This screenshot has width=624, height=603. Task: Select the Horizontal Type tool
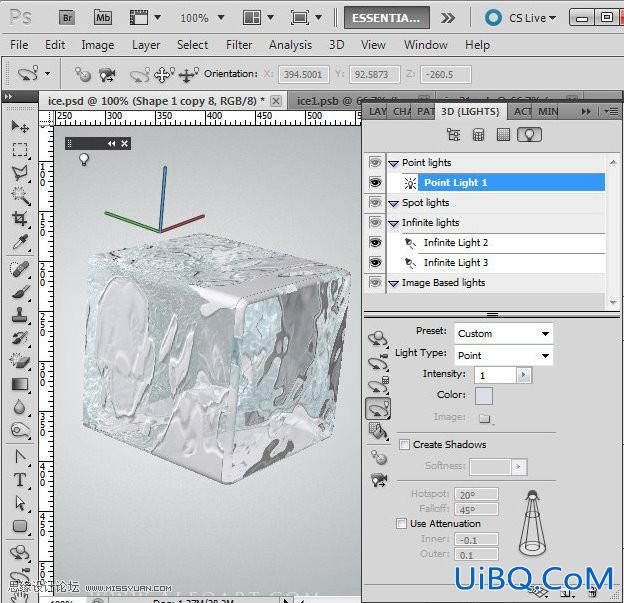[20, 480]
